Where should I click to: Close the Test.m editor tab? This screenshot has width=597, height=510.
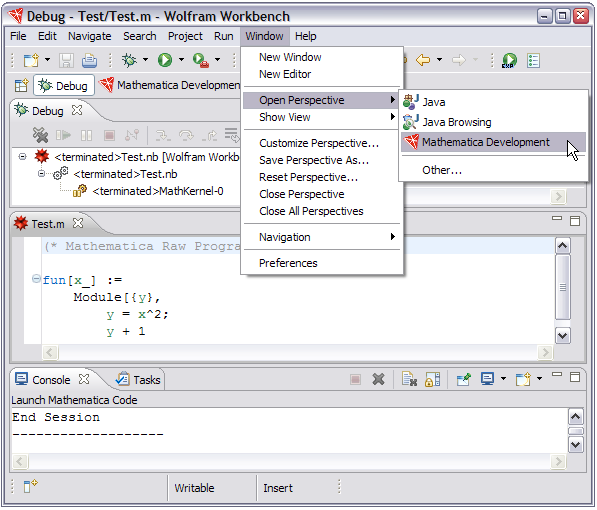coord(78,223)
